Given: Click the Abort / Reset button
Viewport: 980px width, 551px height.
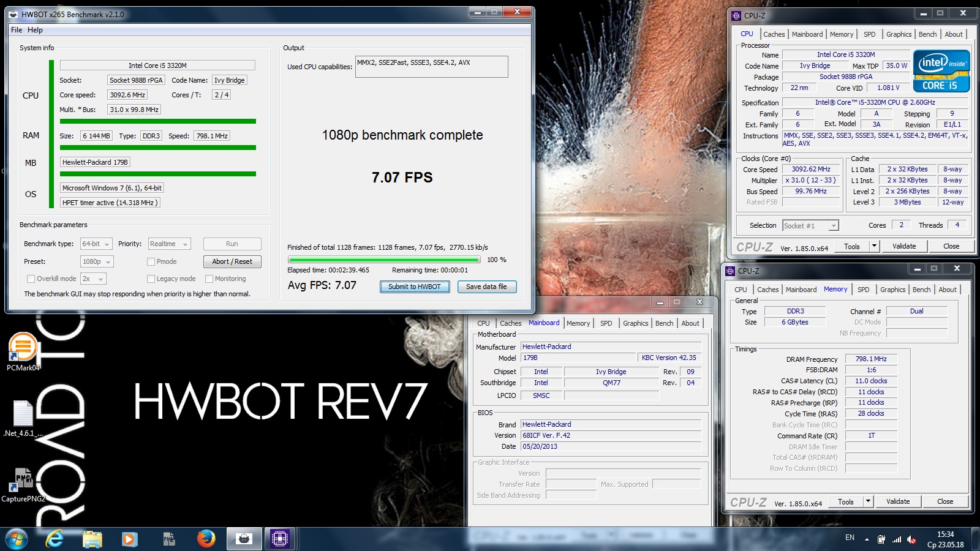Looking at the screenshot, I should click(x=232, y=261).
